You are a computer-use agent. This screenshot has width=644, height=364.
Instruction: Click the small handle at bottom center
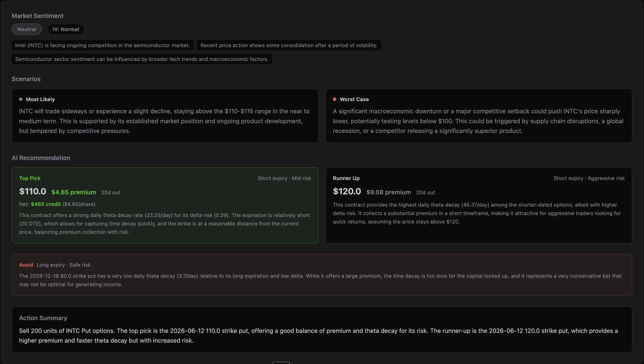pyautogui.click(x=281, y=363)
